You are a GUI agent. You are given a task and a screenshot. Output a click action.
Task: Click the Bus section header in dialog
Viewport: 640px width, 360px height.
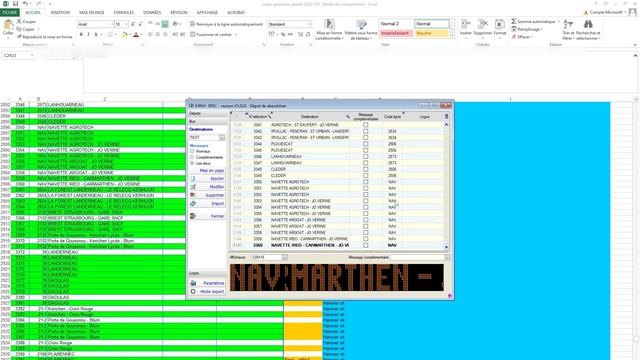[207, 122]
